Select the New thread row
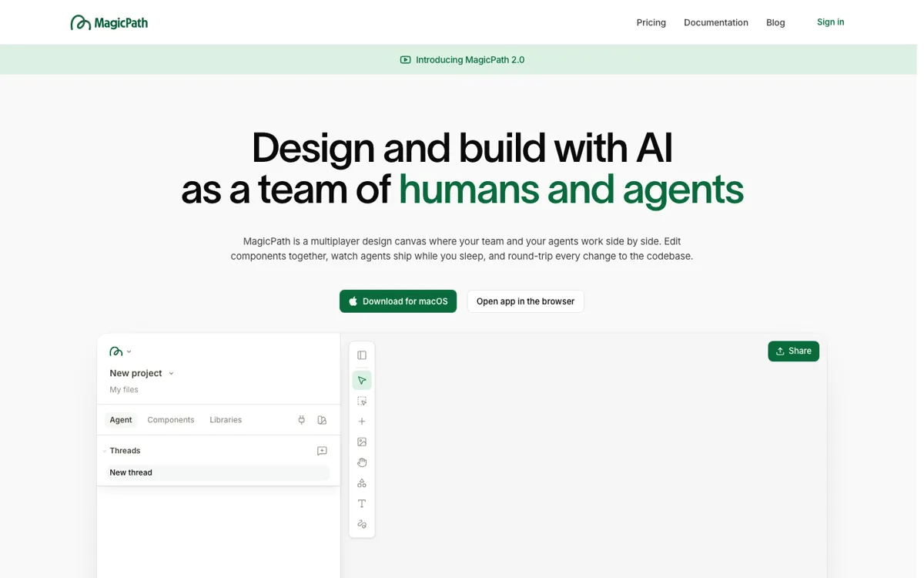This screenshot has height=578, width=924. (x=218, y=472)
